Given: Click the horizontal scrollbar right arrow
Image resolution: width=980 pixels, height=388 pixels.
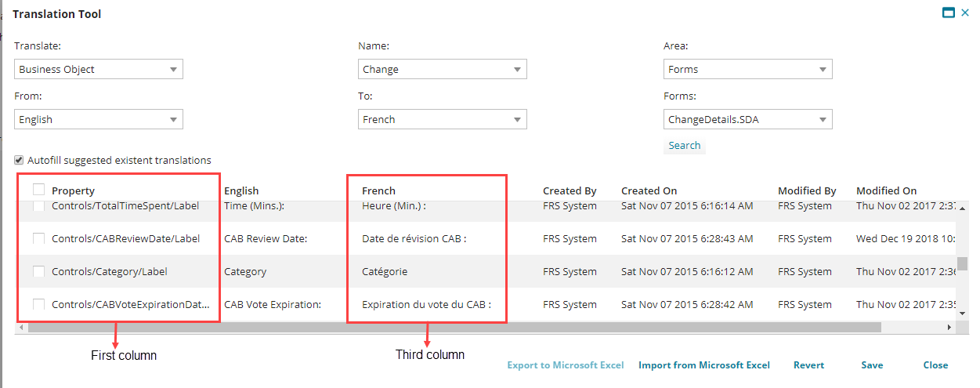Looking at the screenshot, I should [x=950, y=327].
